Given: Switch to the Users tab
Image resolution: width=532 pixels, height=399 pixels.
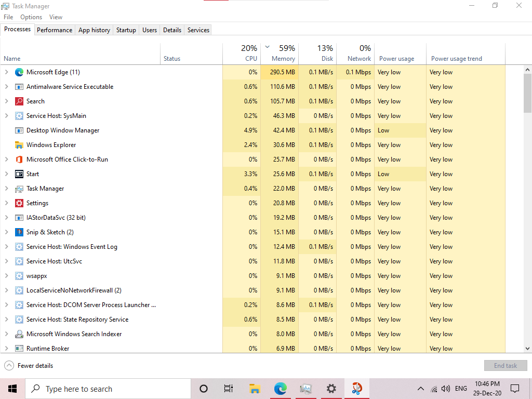Looking at the screenshot, I should (150, 30).
